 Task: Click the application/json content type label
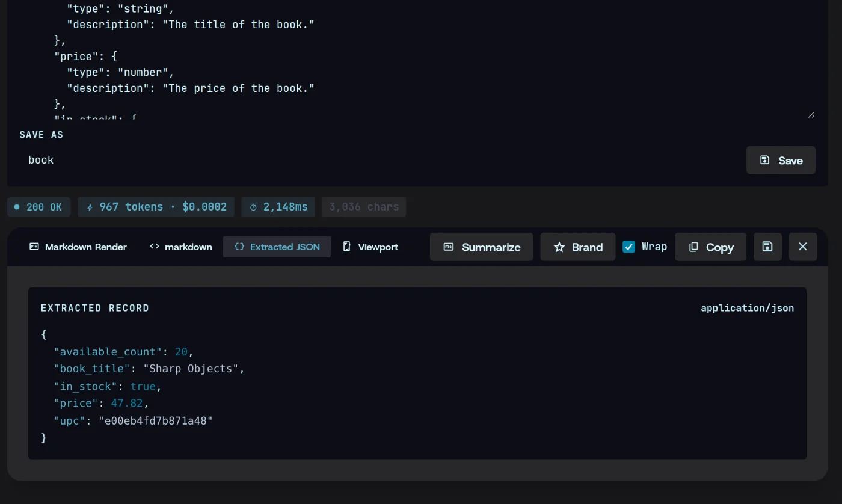tap(747, 308)
